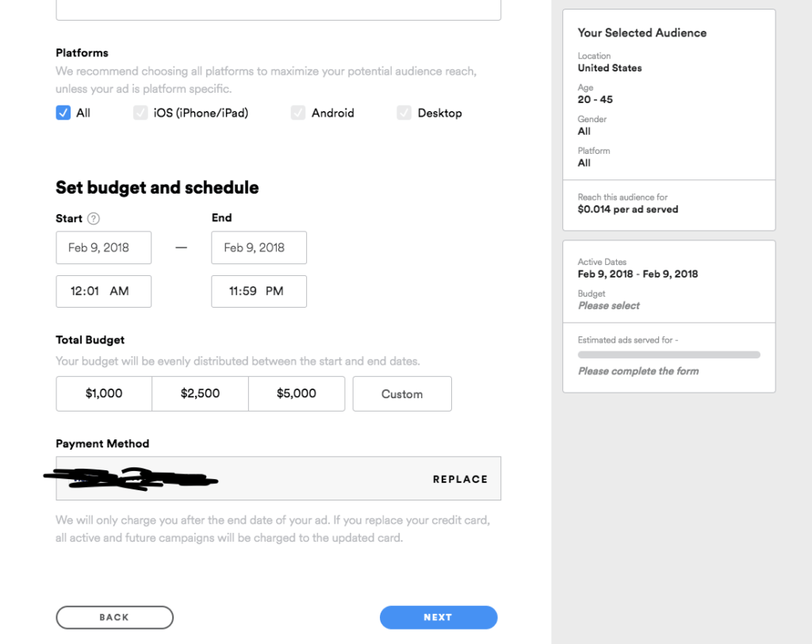Check the iOS (iPhone/iPad) platform option
Viewport: 812px width, 644px height.
[x=140, y=113]
